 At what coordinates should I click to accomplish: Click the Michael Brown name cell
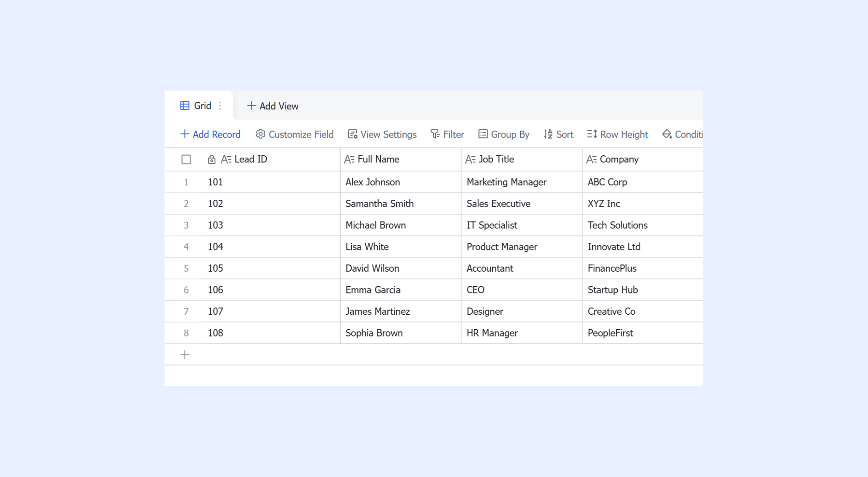pos(401,225)
